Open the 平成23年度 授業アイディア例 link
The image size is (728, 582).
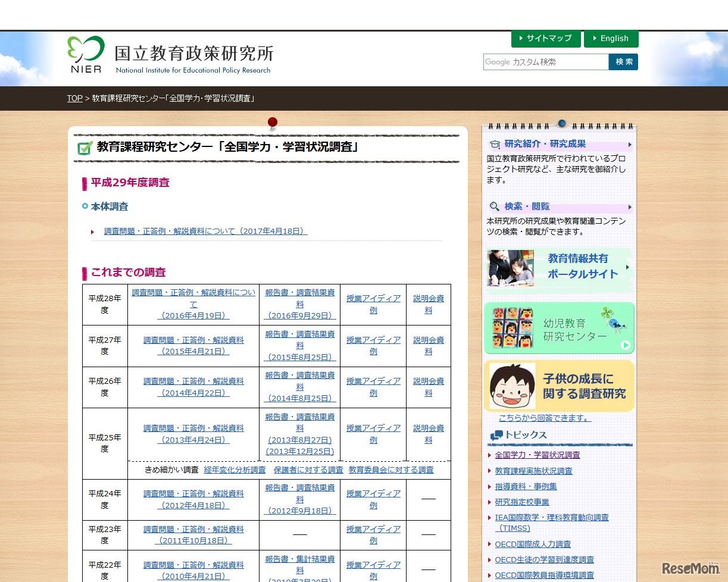coord(373,535)
